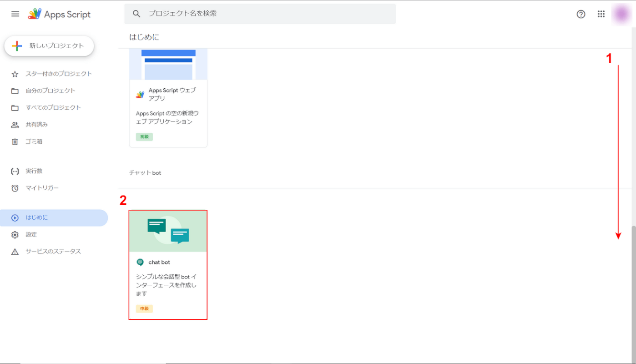Open 実行数 in the sidebar

[x=34, y=171]
